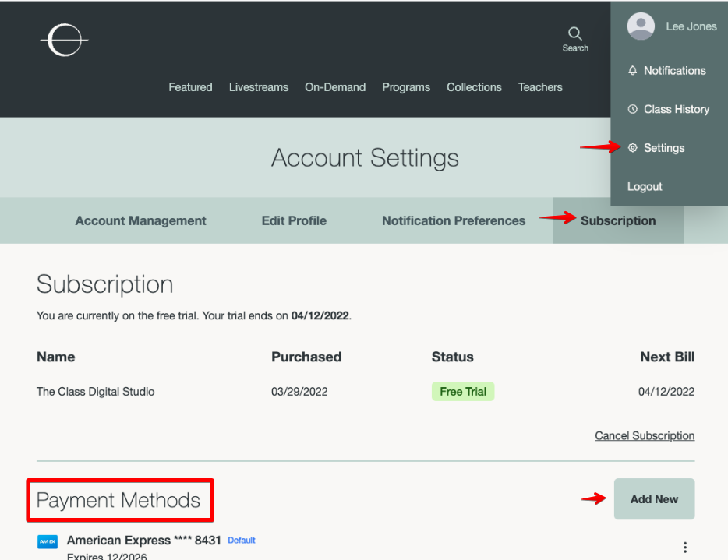Image resolution: width=728 pixels, height=560 pixels.
Task: Open Search via the magnifying glass icon
Action: (575, 33)
